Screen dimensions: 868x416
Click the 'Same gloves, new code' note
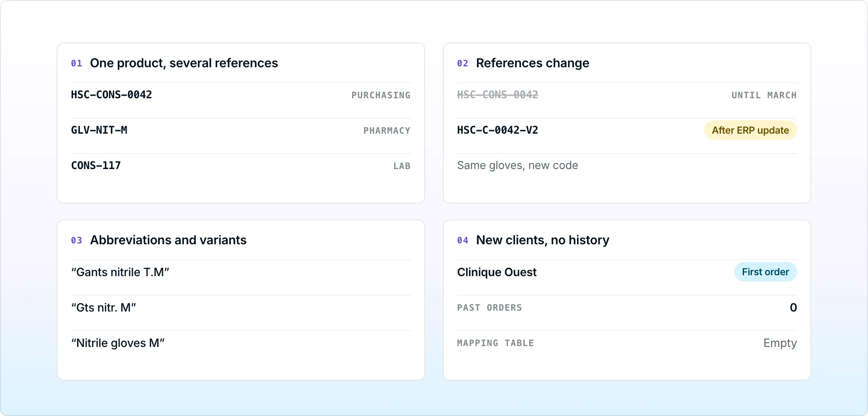point(518,166)
